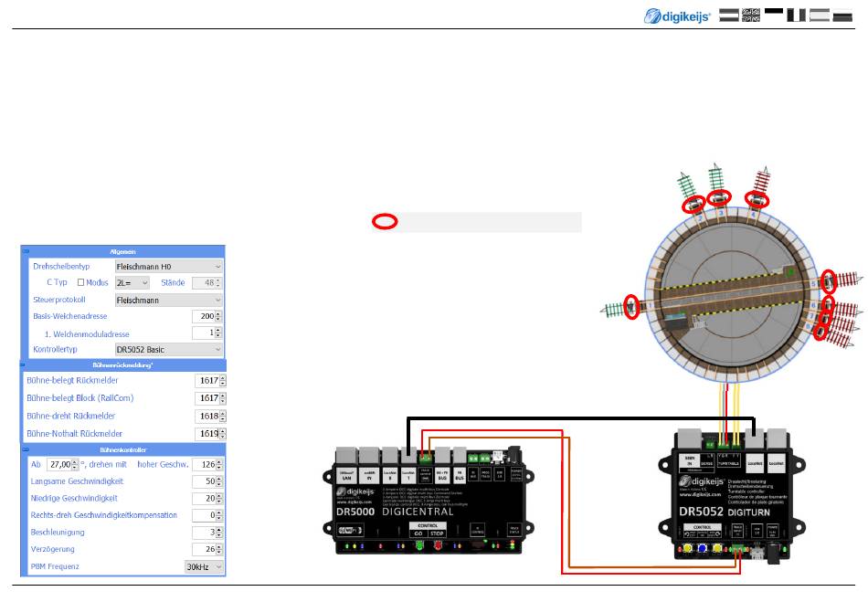Click the Basis-Weichenadresse stepper control

tap(220, 316)
